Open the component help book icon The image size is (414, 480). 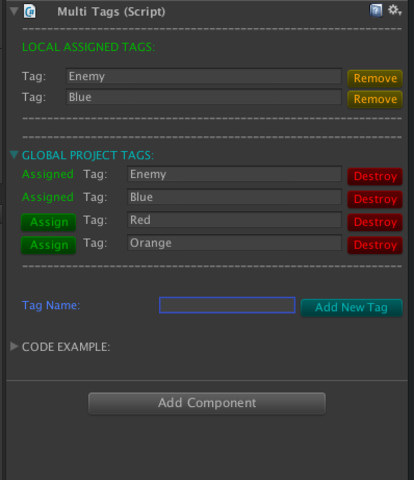(x=376, y=11)
